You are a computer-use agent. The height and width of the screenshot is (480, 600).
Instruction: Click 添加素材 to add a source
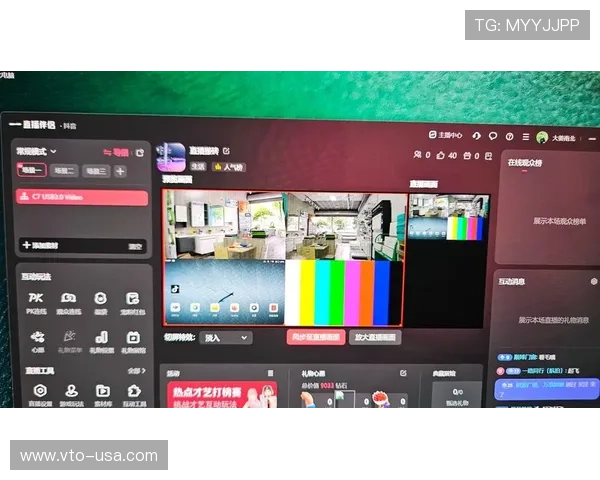coord(40,245)
